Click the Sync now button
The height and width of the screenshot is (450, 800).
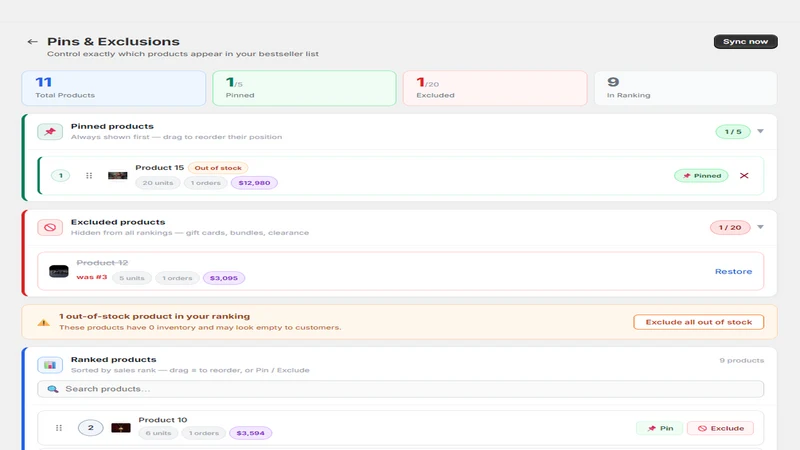click(745, 41)
